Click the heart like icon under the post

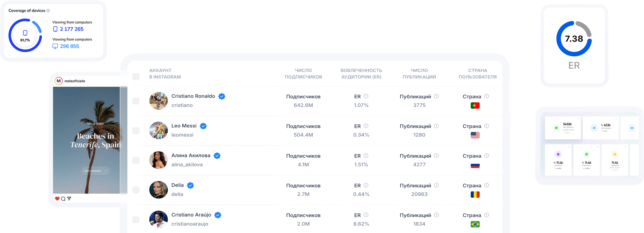[x=57, y=198]
